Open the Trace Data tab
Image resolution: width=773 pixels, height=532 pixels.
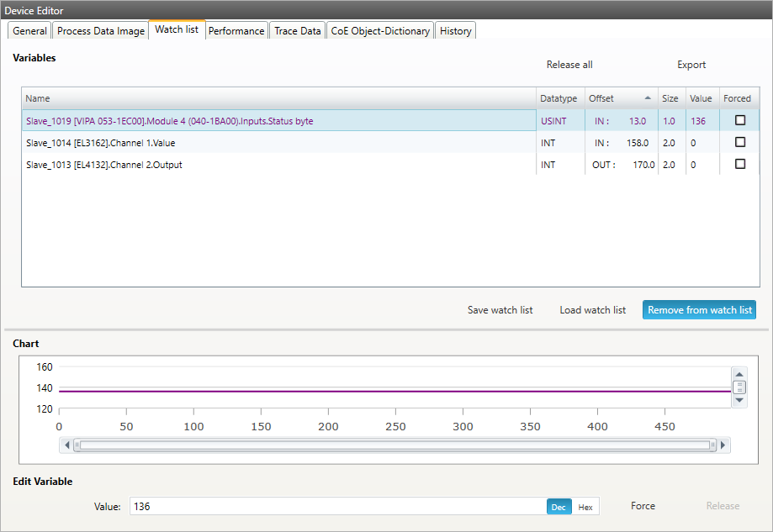click(x=298, y=31)
